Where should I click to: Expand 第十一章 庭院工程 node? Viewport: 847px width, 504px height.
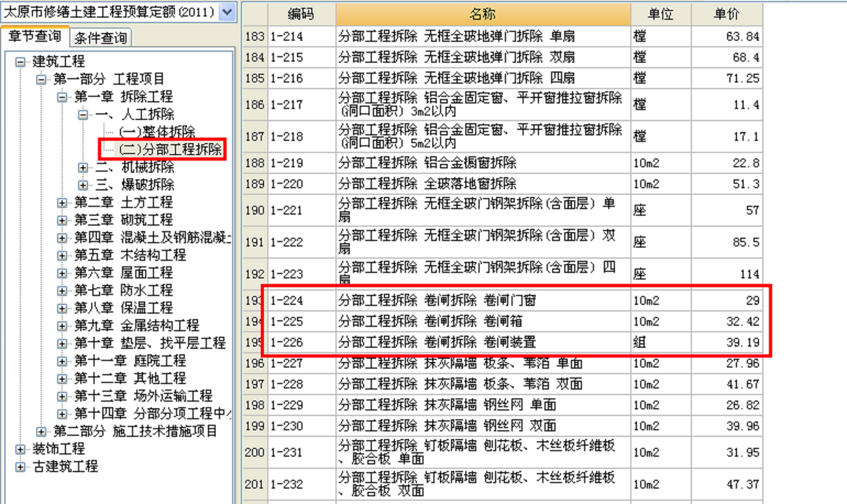pyautogui.click(x=62, y=361)
